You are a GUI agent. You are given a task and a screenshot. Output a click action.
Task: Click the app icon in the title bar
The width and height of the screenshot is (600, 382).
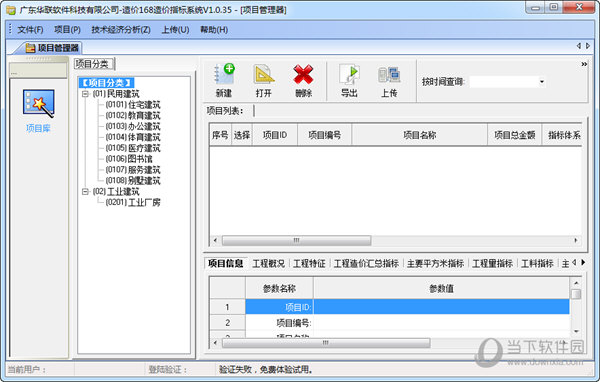pyautogui.click(x=11, y=10)
